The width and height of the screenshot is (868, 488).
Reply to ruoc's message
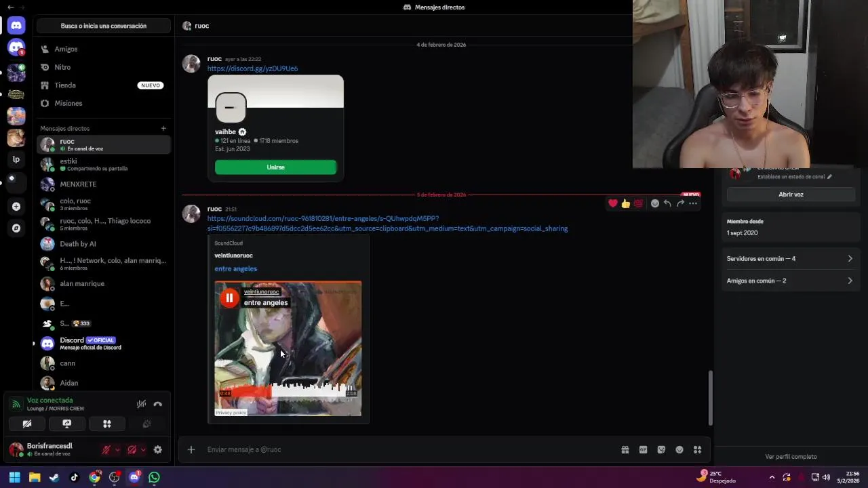tap(667, 203)
